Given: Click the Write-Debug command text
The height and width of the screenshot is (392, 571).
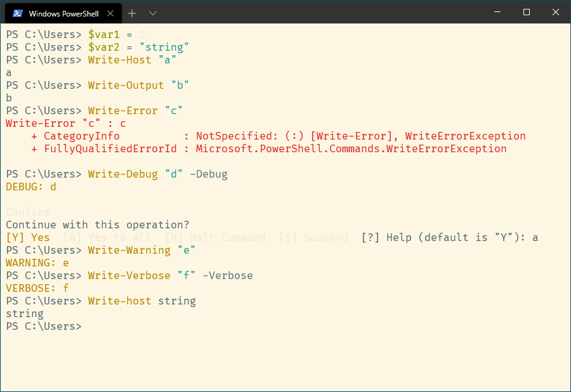Looking at the screenshot, I should tap(122, 174).
